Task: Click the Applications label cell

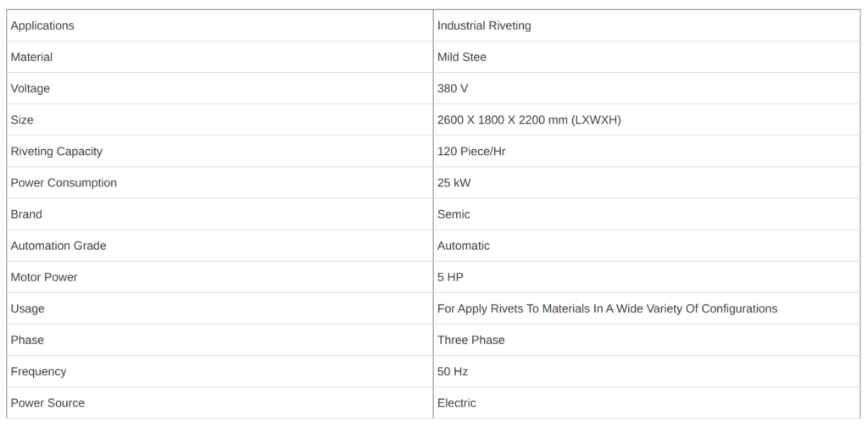Action: pyautogui.click(x=42, y=25)
